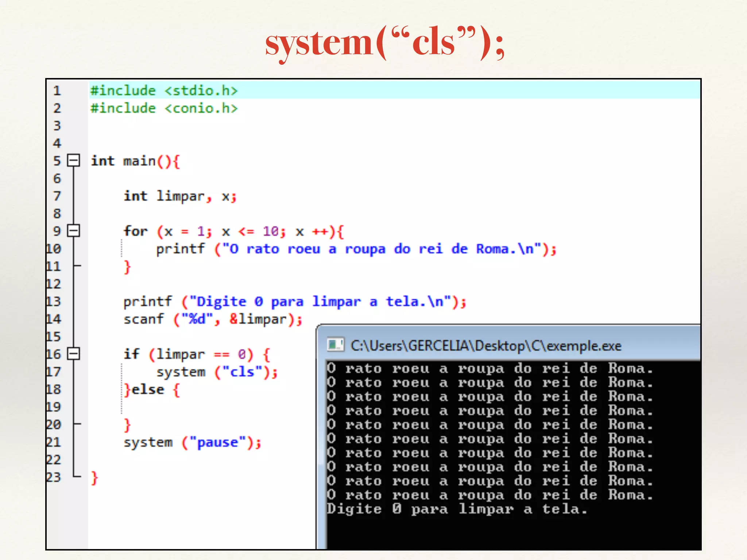Click line number 23 in gutter
This screenshot has height=560, width=747.
(54, 477)
